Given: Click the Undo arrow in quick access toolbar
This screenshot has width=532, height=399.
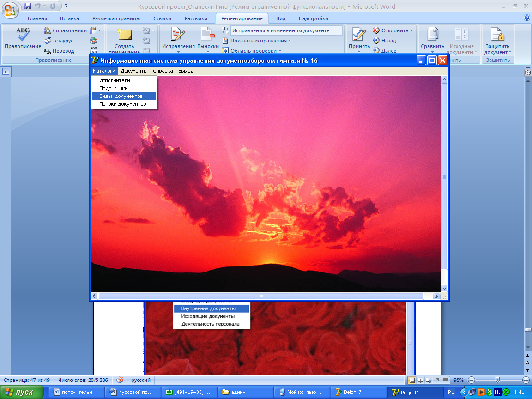Looking at the screenshot, I should [38, 6].
